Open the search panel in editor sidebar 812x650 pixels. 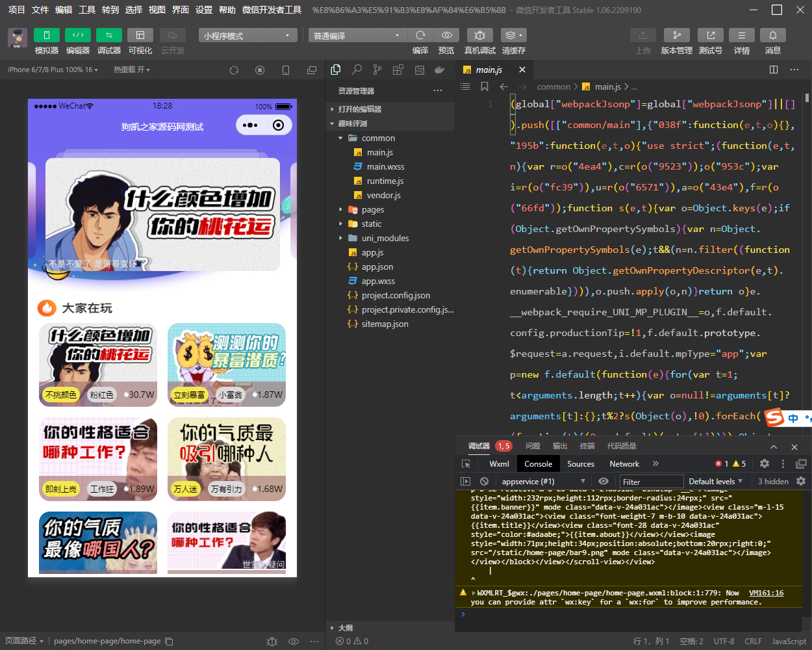click(x=357, y=70)
